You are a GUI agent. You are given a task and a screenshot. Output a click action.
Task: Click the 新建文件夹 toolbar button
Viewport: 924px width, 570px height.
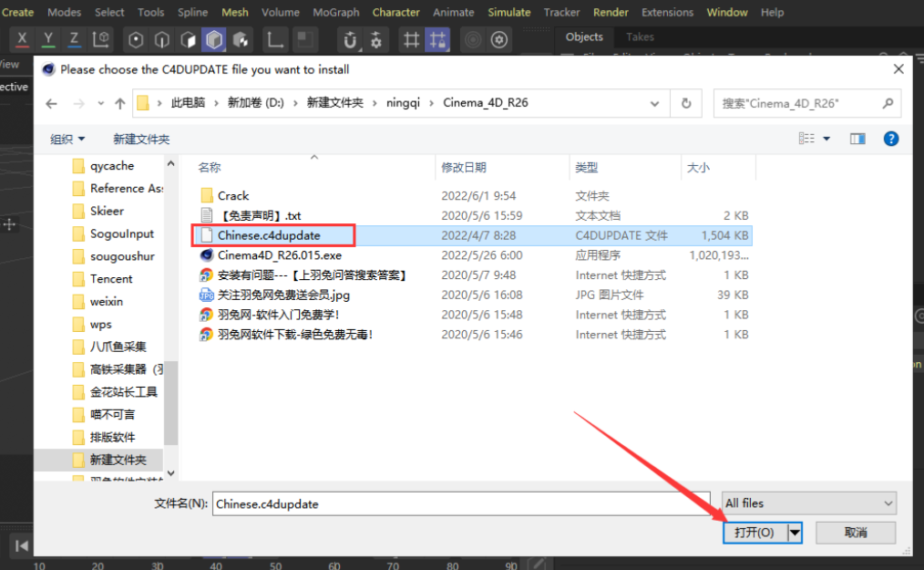[141, 140]
